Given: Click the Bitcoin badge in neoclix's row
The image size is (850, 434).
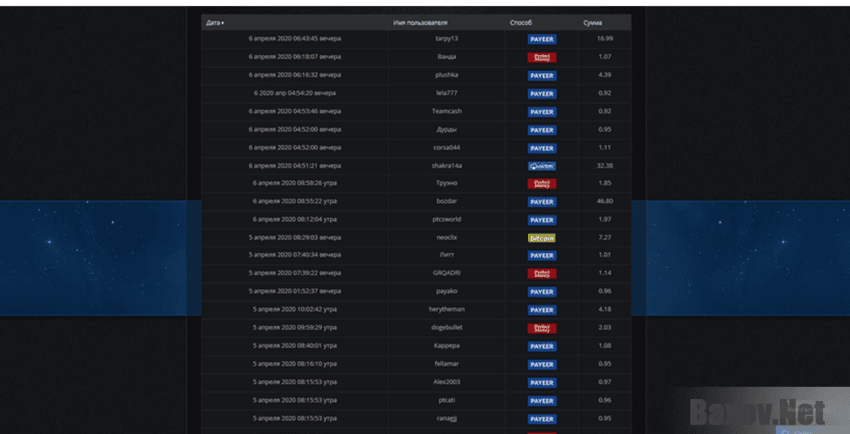Looking at the screenshot, I should click(541, 238).
